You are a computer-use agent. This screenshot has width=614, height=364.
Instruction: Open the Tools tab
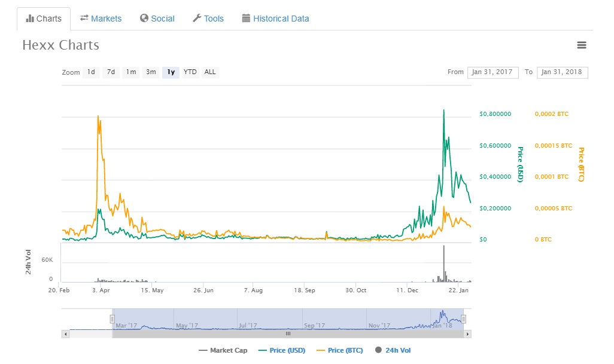click(x=208, y=19)
